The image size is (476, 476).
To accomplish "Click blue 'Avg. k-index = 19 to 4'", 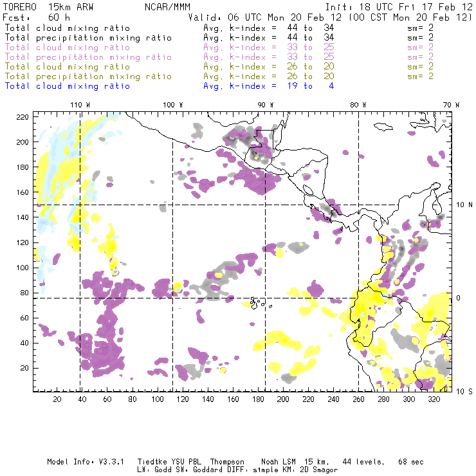I will point(269,86).
